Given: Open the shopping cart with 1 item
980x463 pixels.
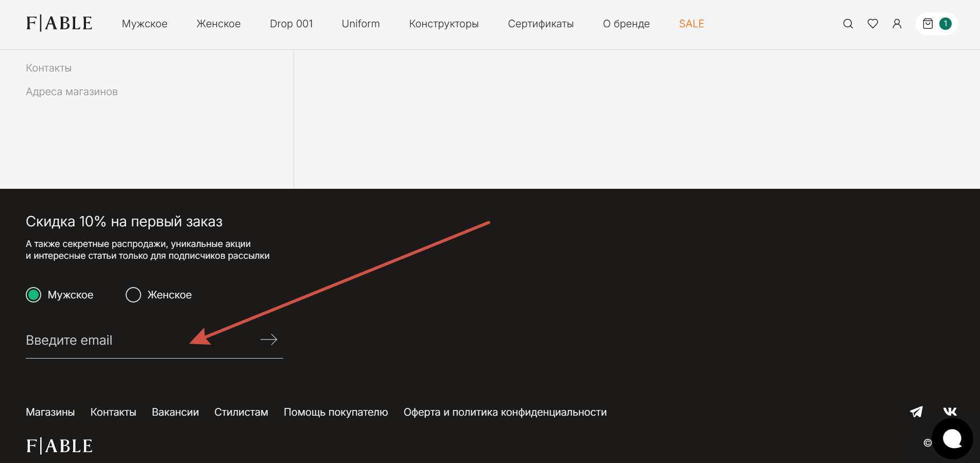Looking at the screenshot, I should point(937,24).
